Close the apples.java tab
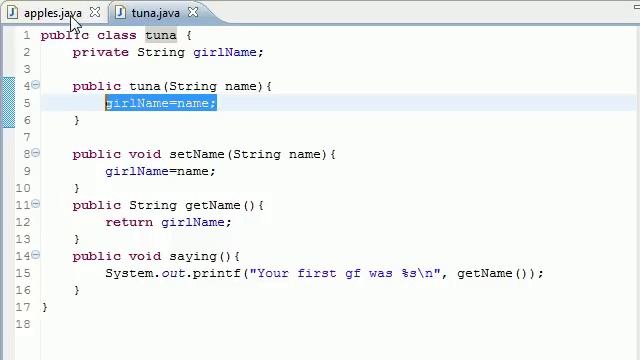The height and width of the screenshot is (360, 640). (95, 12)
